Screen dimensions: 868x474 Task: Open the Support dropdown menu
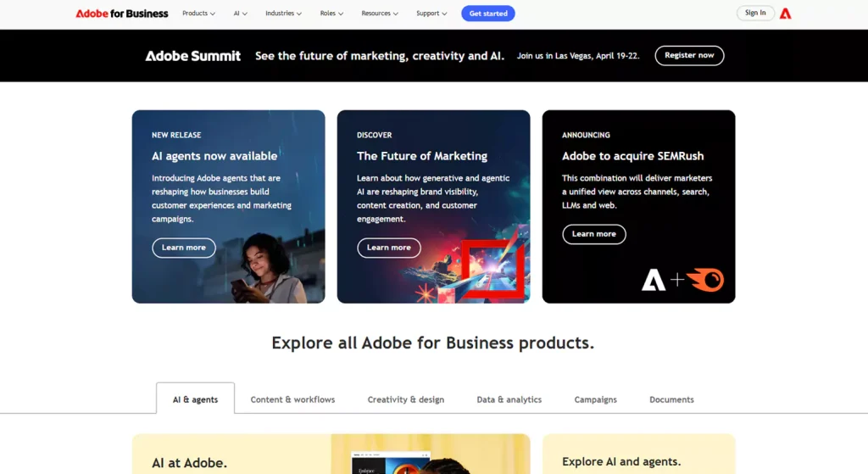[431, 14]
